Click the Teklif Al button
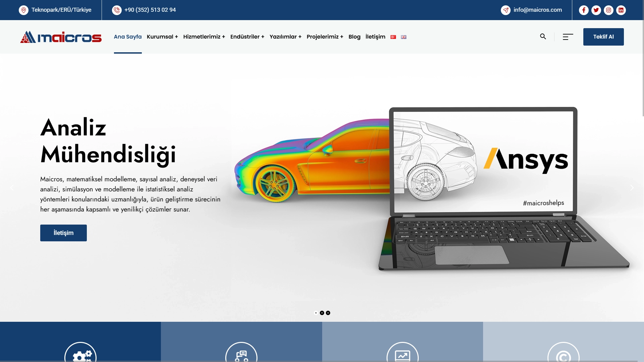This screenshot has height=362, width=644. pos(603,37)
